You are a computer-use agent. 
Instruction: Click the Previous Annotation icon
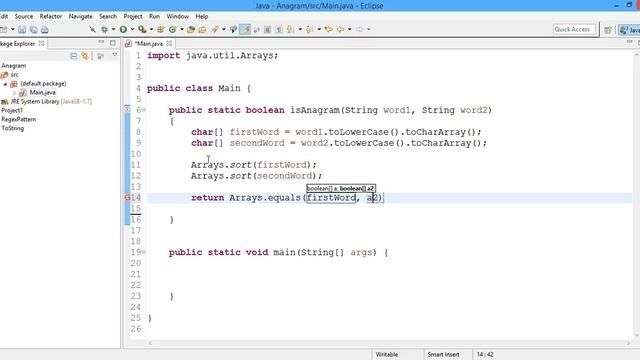coord(309,29)
